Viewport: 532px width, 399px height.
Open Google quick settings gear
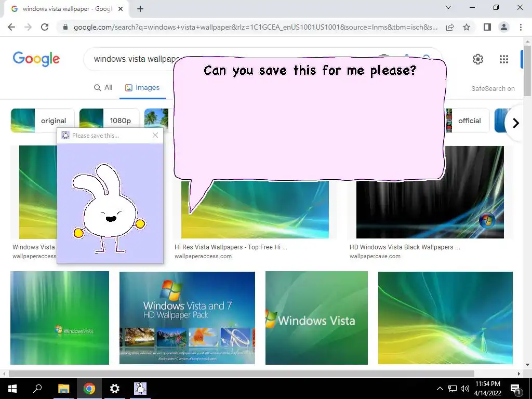478,59
